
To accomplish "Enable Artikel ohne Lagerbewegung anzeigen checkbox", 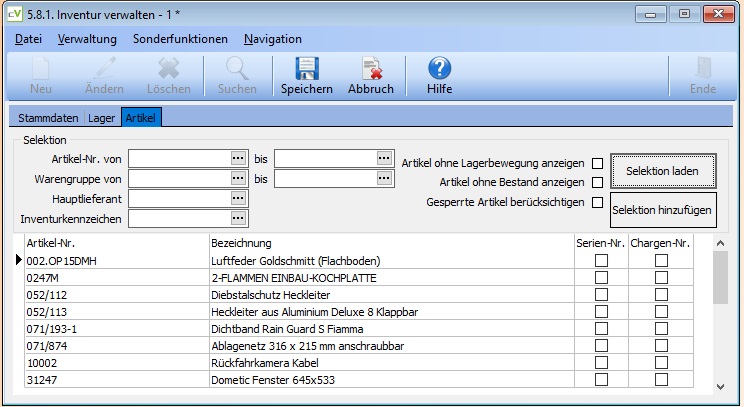I will 597,164.
